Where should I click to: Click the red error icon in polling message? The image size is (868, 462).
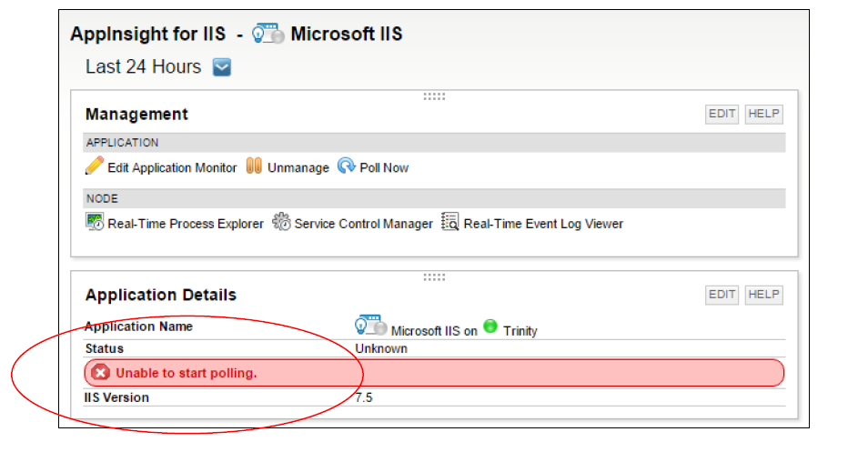[101, 372]
